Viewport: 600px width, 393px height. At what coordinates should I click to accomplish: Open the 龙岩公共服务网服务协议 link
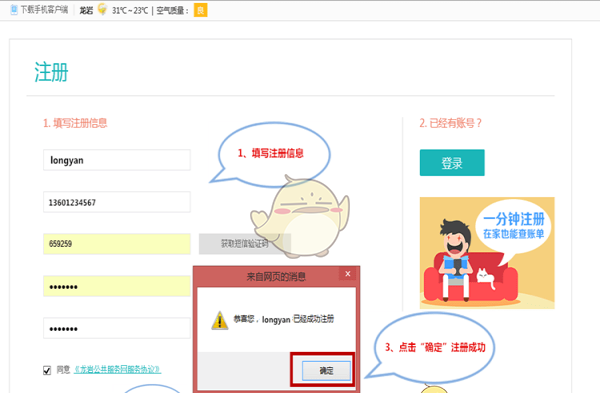pyautogui.click(x=117, y=369)
